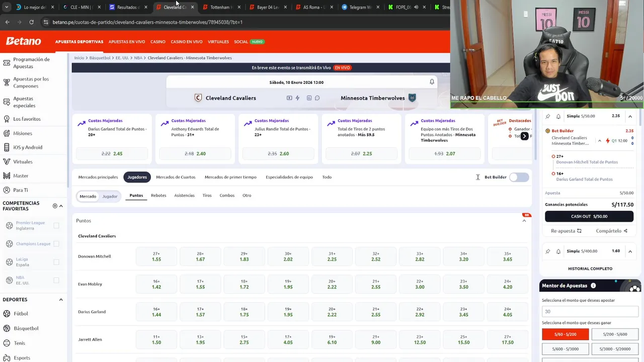Toggle the Bet Builder switch on
Viewport: 644px width, 362px height.
519,177
